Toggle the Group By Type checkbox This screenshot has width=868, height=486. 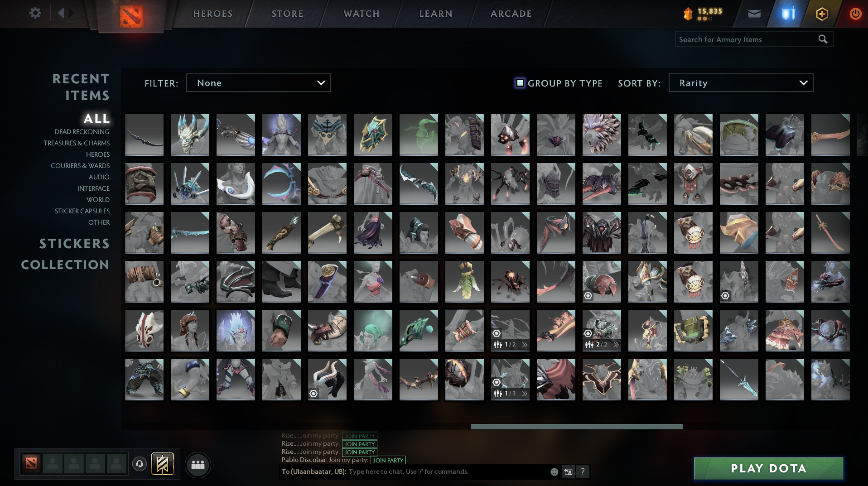click(x=519, y=83)
